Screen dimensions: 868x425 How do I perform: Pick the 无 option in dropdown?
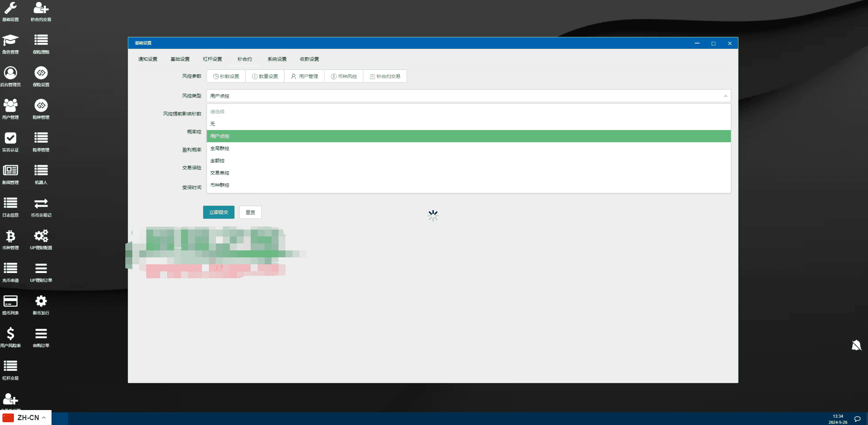[213, 124]
